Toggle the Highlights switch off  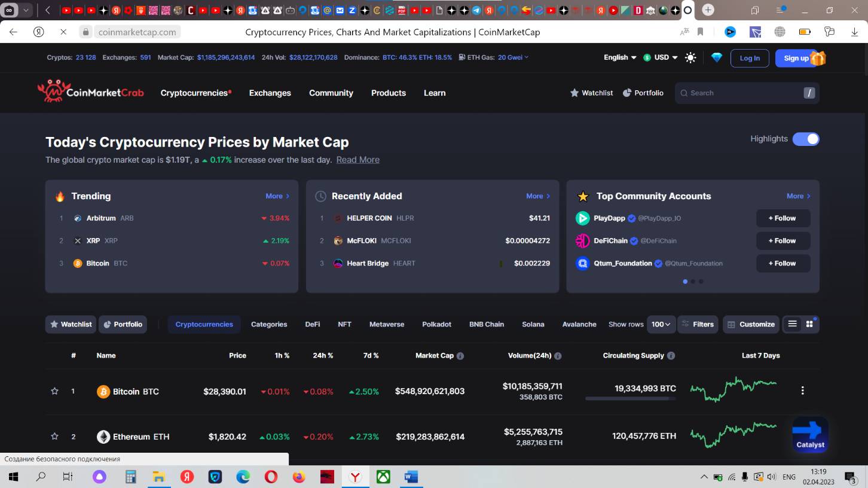coord(806,139)
